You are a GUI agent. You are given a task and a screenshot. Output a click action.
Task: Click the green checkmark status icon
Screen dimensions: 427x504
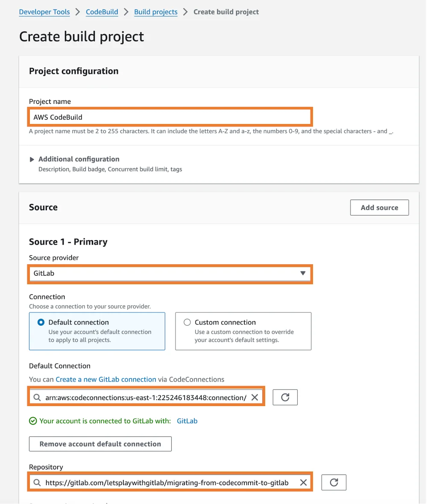click(33, 421)
